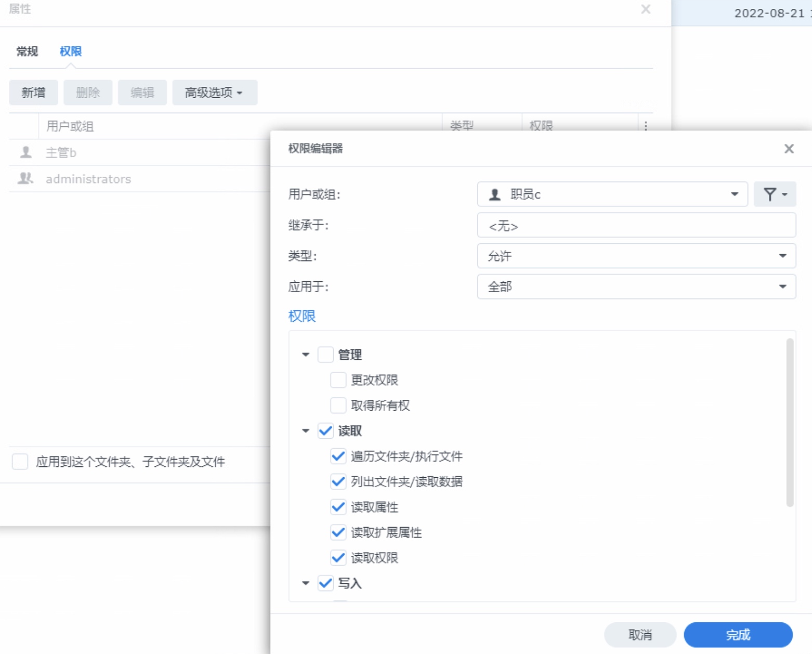Image resolution: width=812 pixels, height=654 pixels.
Task: Enable the 更改权限 checkbox
Action: tap(338, 380)
